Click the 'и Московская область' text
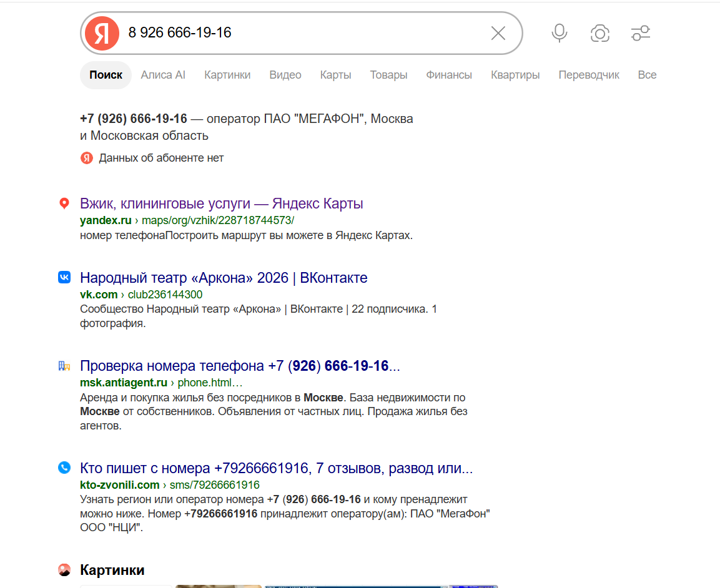 [x=144, y=136]
